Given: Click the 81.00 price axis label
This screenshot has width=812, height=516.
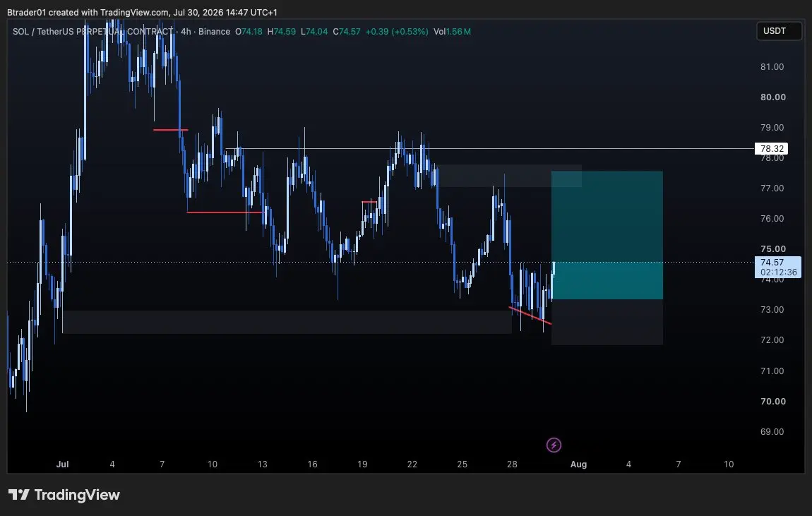Looking at the screenshot, I should [772, 67].
